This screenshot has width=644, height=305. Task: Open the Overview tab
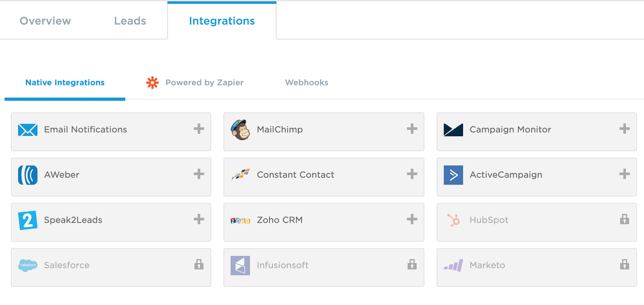45,21
